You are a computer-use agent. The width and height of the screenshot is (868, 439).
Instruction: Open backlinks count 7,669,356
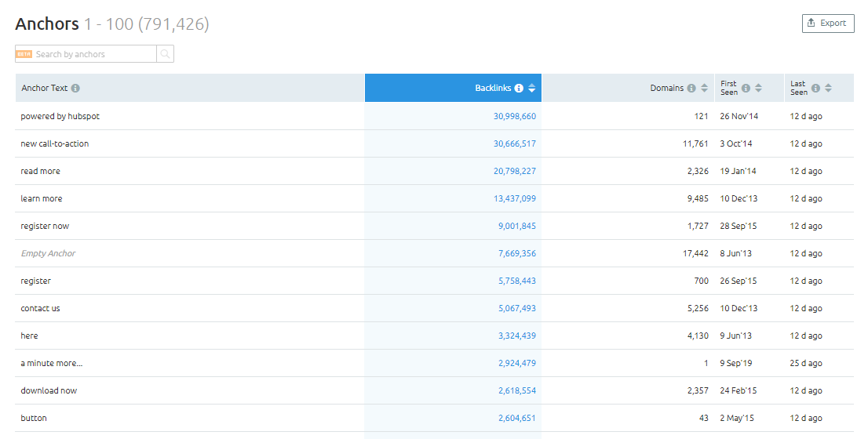(517, 253)
